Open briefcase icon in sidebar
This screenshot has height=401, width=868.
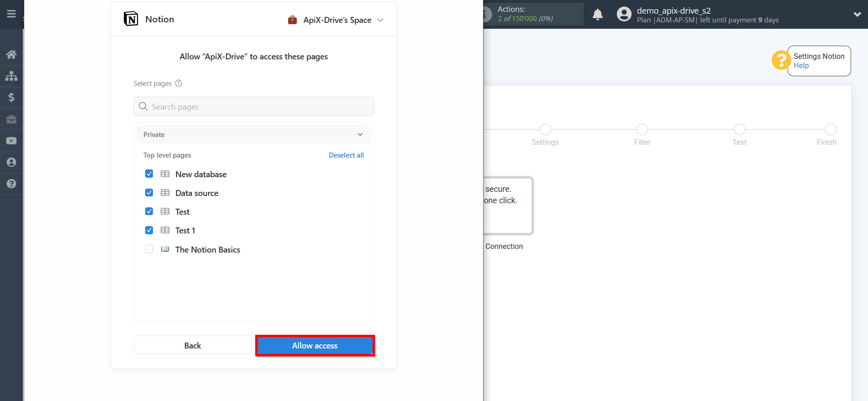coord(11,119)
